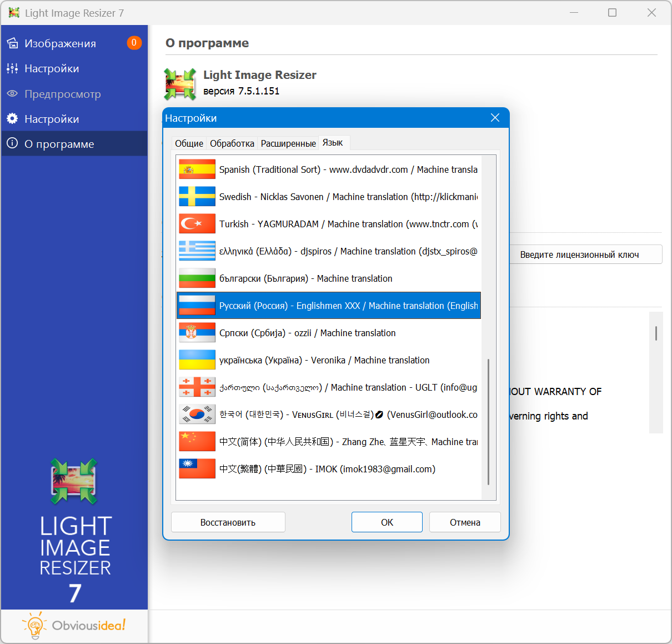Click the Turkish flag icon
This screenshot has width=672, height=644.
point(197,224)
